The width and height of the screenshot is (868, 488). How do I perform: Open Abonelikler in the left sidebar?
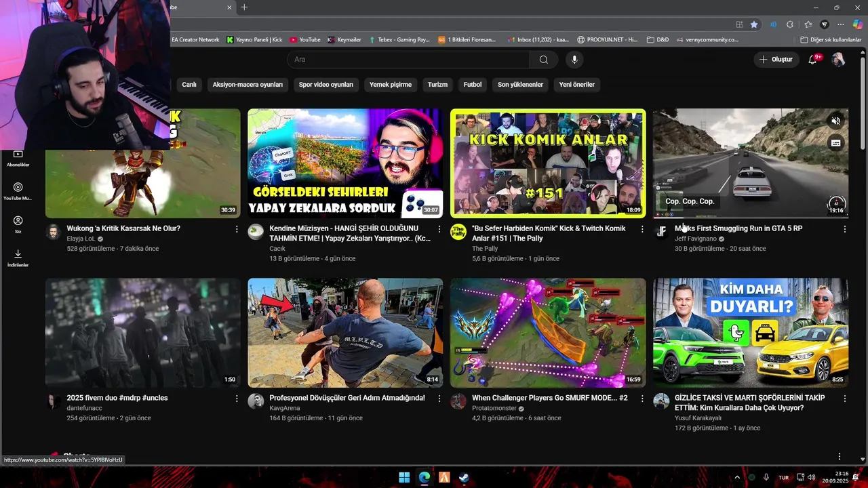[18, 159]
